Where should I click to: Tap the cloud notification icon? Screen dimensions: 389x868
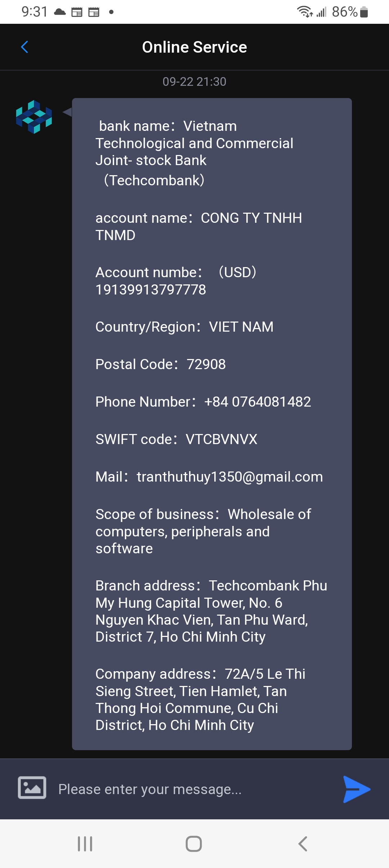60,12
